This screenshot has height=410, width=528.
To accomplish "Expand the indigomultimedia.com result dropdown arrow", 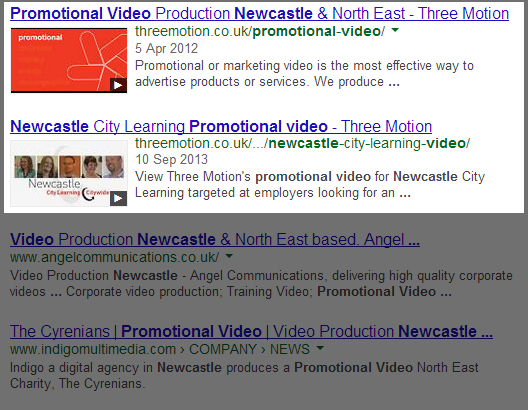I will pos(320,348).
